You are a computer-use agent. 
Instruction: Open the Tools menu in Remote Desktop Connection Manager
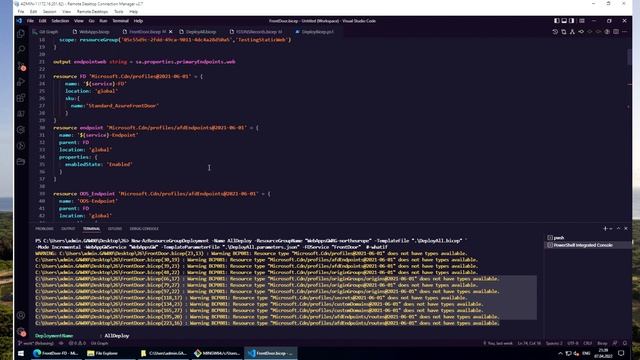coord(118,11)
